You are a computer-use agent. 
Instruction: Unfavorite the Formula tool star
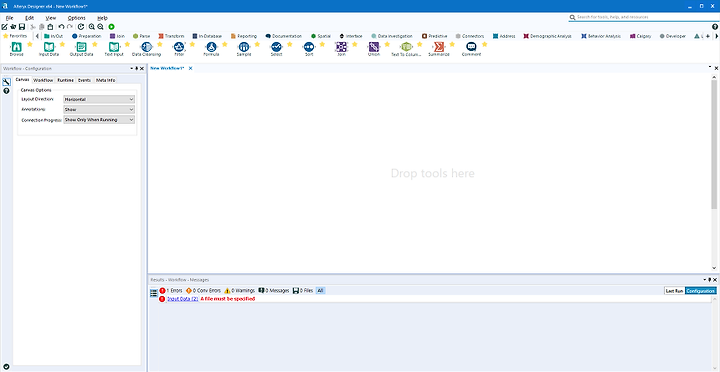tap(225, 44)
